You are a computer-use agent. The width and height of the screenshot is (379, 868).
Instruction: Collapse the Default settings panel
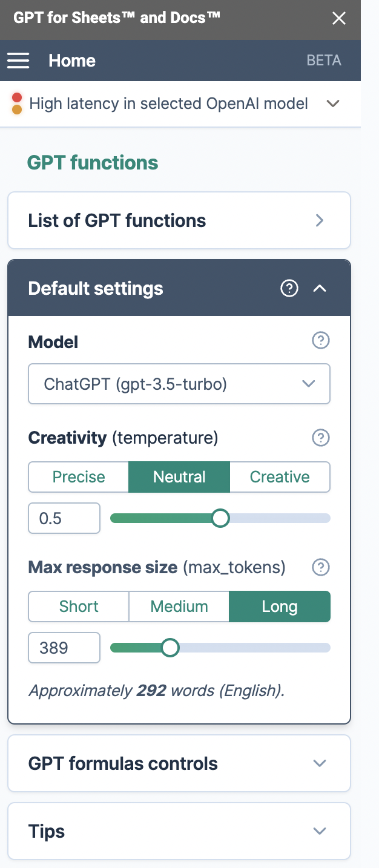[320, 289]
